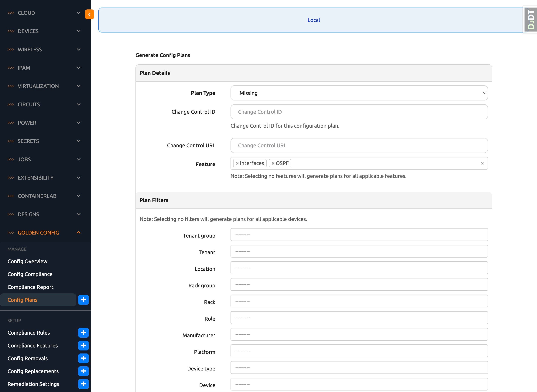This screenshot has width=537, height=392.
Task: Open Config Compliance link in sidebar
Action: 30,274
